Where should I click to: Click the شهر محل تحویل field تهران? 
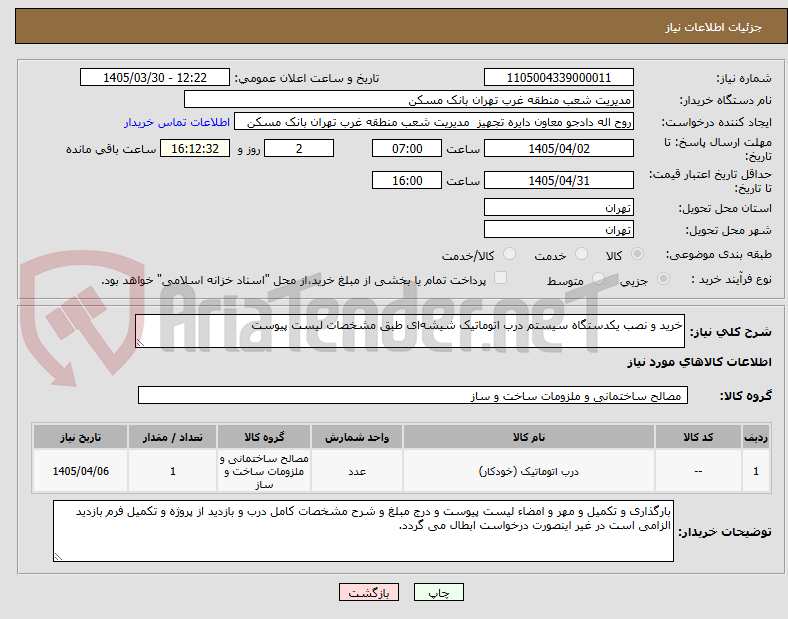click(558, 229)
